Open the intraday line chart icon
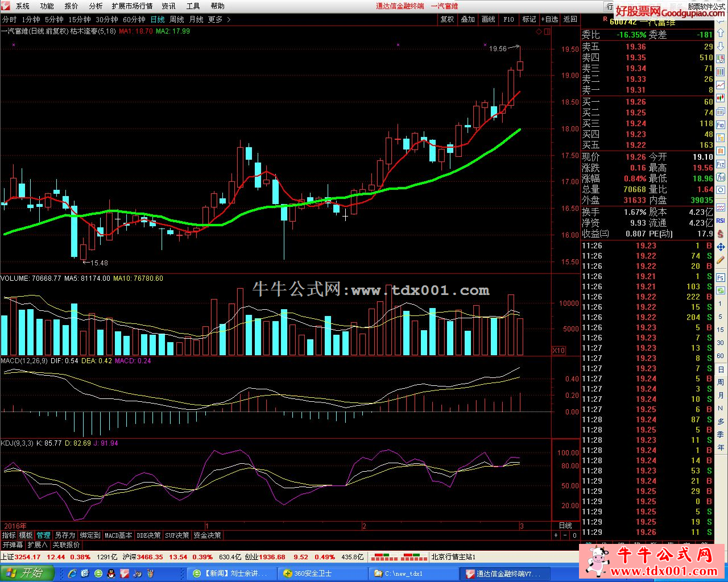 point(721,84)
